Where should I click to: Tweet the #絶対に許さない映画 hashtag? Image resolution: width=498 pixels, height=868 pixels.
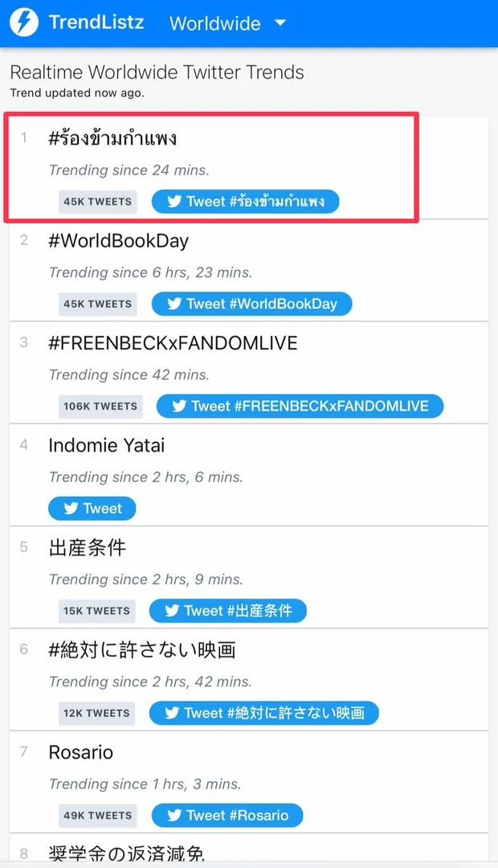click(263, 713)
